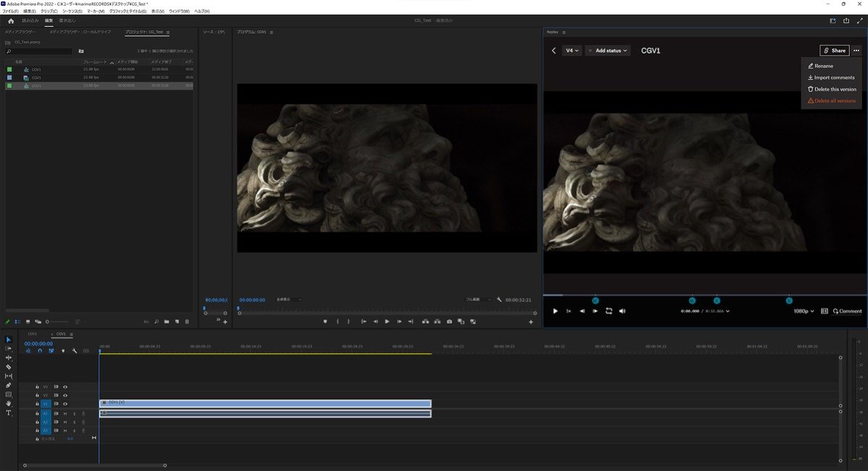Toggle lock on track V2
The width and height of the screenshot is (868, 471).
(x=38, y=395)
